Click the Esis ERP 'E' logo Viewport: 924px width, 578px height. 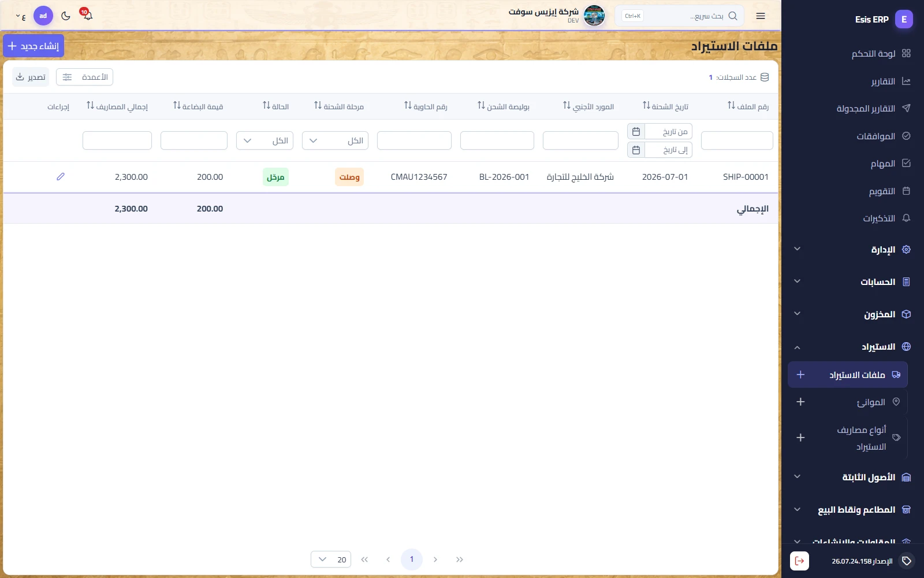point(904,19)
